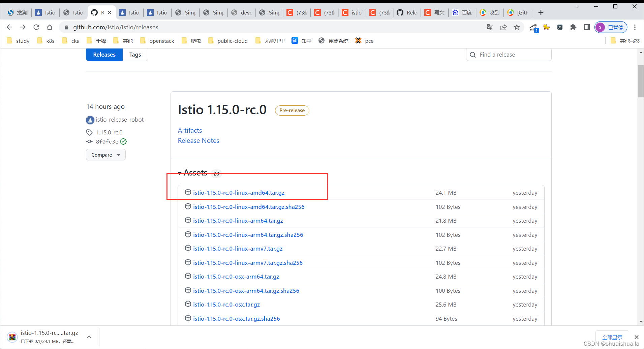Open the cks bookmarks folder

[x=70, y=41]
